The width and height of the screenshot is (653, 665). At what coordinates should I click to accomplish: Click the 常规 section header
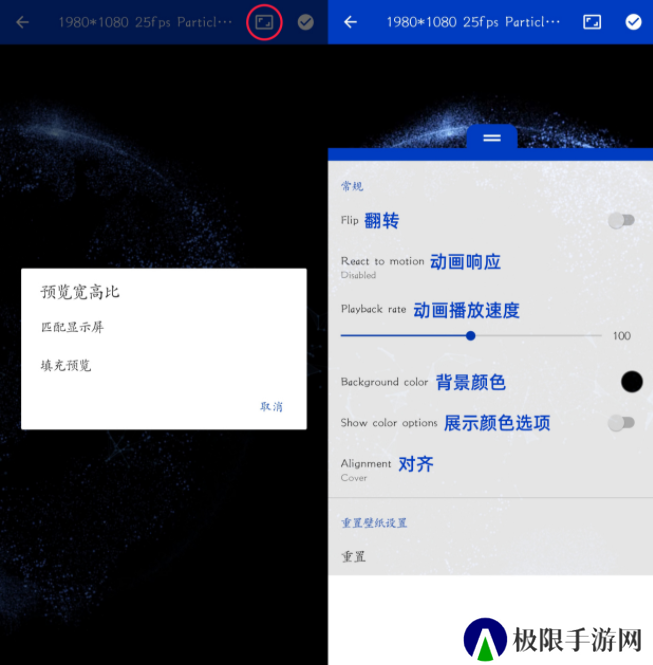tap(352, 186)
